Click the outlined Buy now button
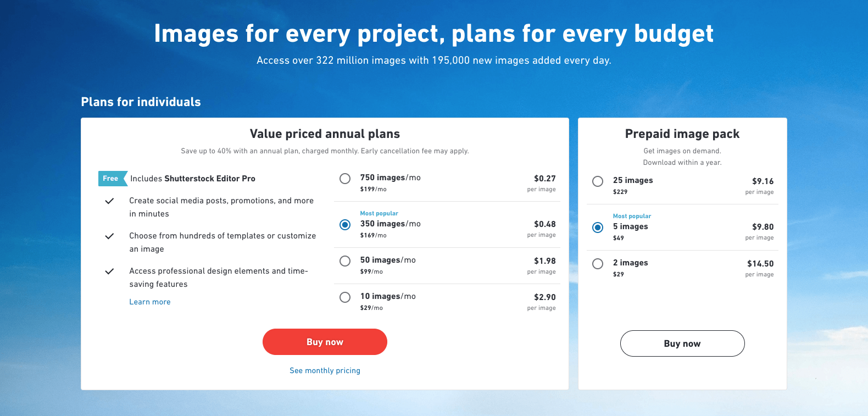This screenshot has width=868, height=416. [x=682, y=343]
